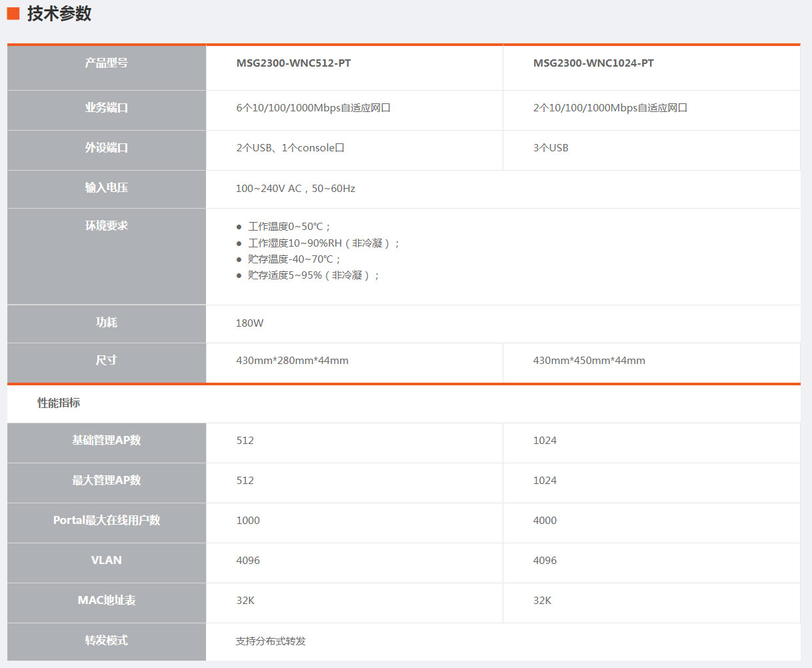Click the 支持分布式转发 forwarding mode value
This screenshot has width=812, height=668.
coord(271,641)
